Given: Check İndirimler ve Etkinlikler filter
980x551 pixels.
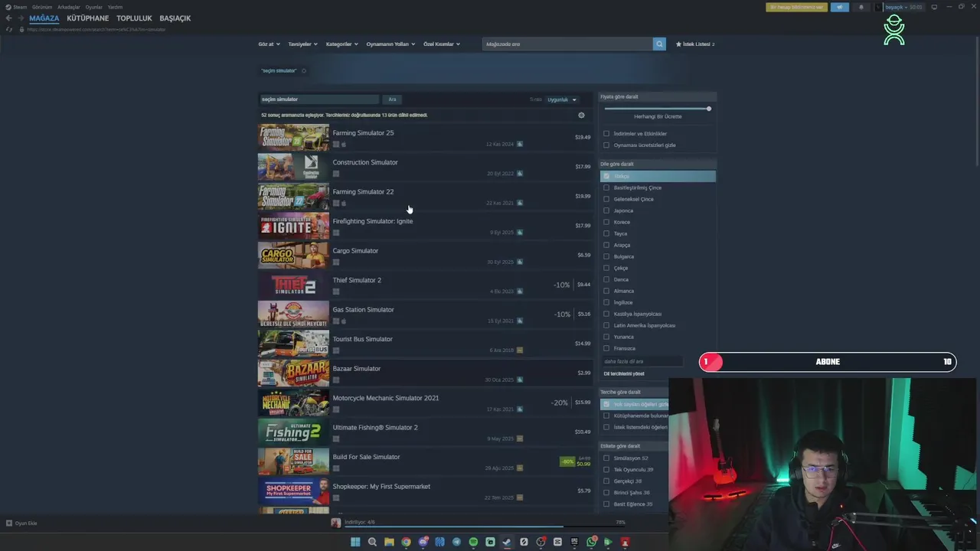Looking at the screenshot, I should 606,134.
